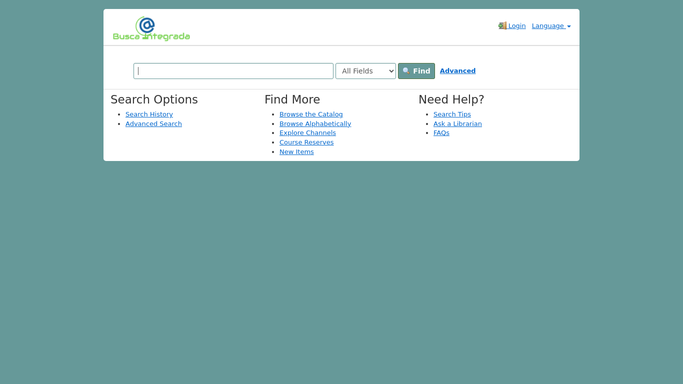Open the FAQs link
683x384 pixels.
441,133
